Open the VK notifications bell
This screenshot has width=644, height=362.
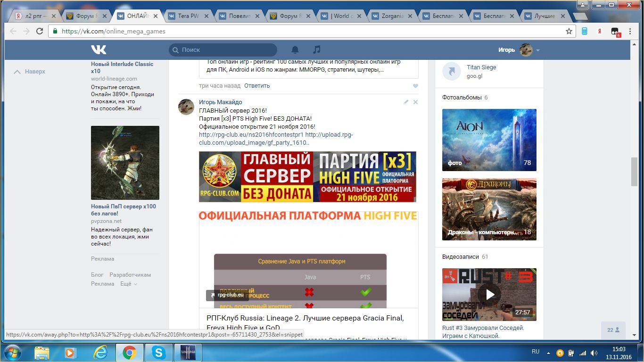[295, 49]
